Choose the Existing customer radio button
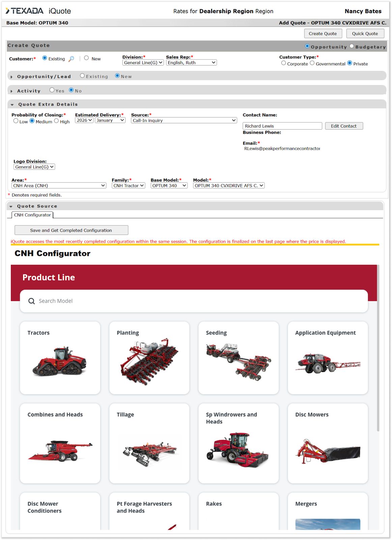Screen dimensions: 392x540 click(x=45, y=58)
